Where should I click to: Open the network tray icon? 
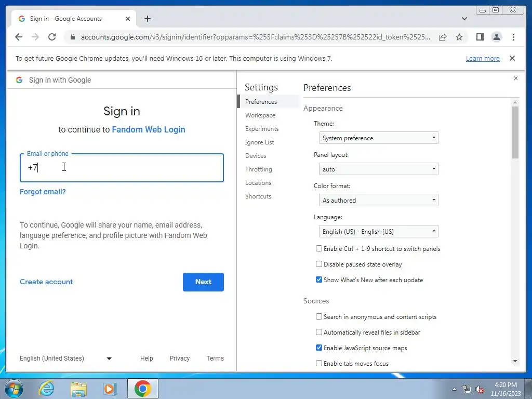point(467,390)
